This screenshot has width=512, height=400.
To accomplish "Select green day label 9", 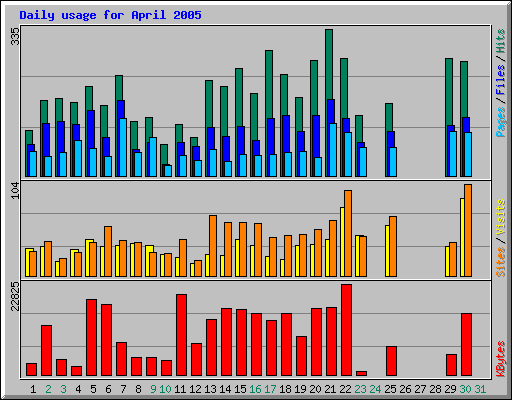I will 153,389.
